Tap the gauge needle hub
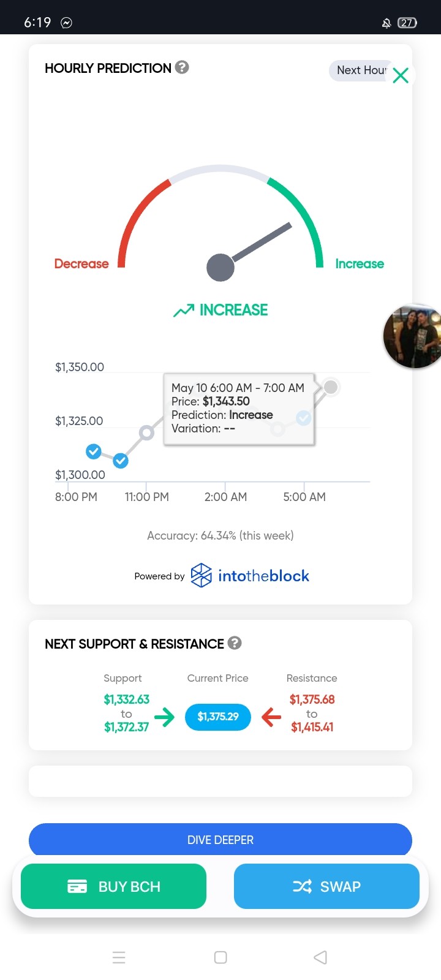This screenshot has height=980, width=441. pos(221,268)
